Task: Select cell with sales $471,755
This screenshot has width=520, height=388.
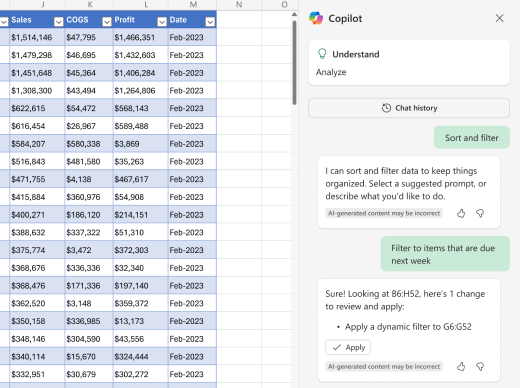Action: [x=37, y=179]
